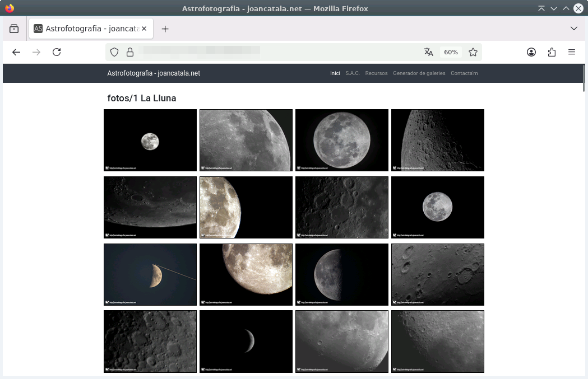
Task: Go back to the previous page
Action: click(x=16, y=52)
